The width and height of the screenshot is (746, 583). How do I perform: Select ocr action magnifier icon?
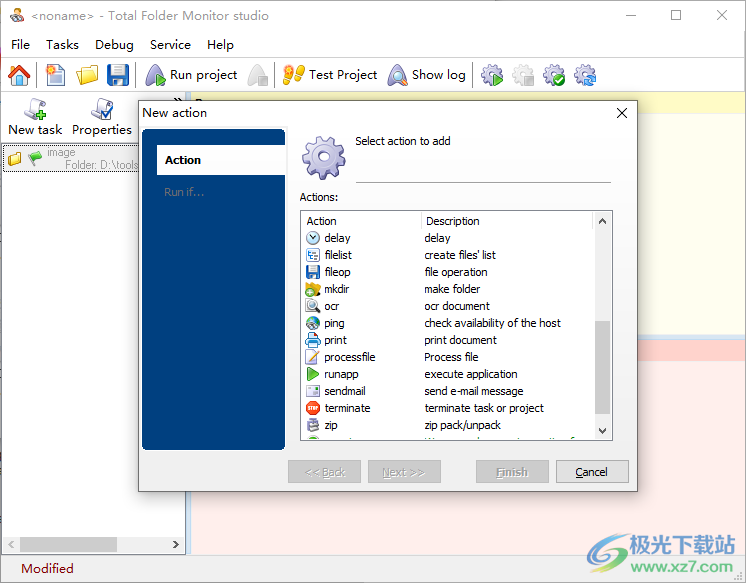[313, 306]
